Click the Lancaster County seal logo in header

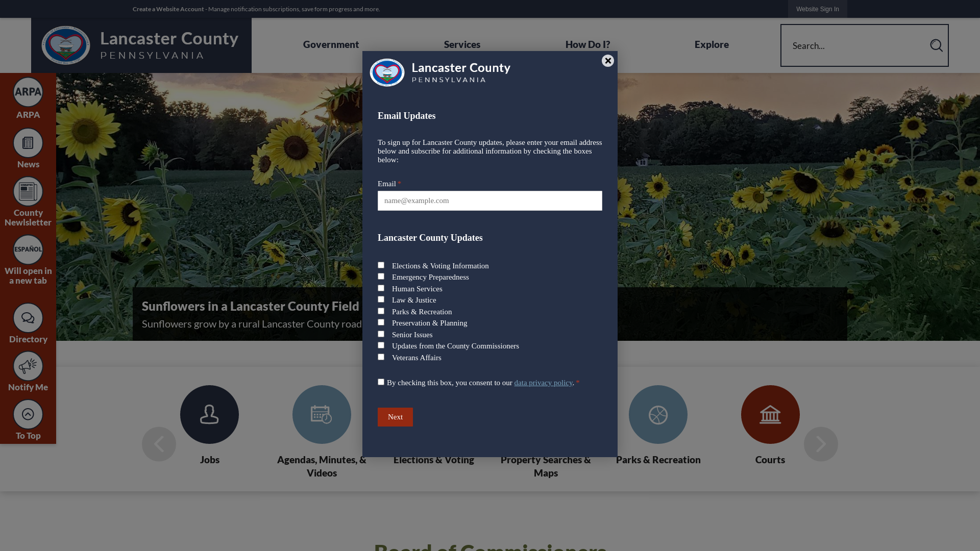coord(66,45)
